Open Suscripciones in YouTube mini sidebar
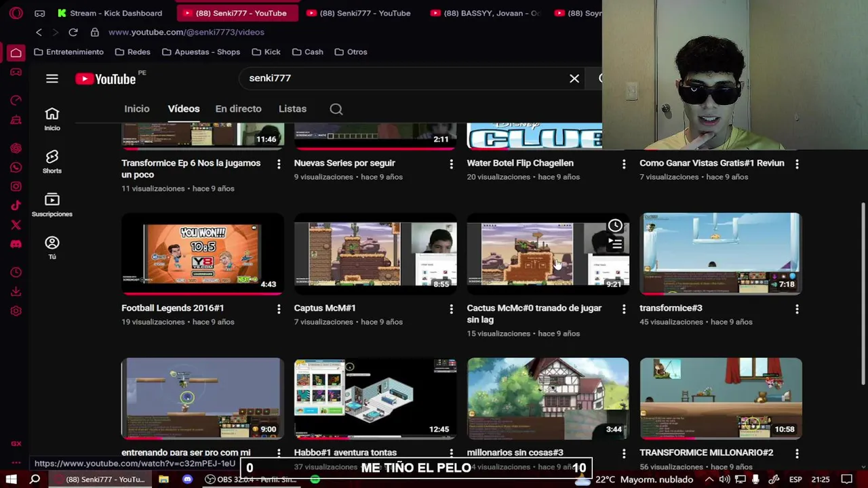868x488 pixels. pos(52,205)
